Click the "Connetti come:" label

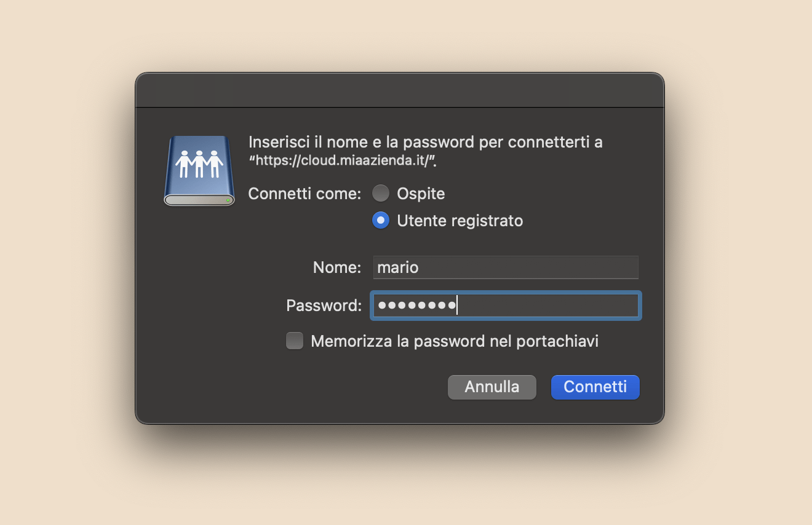(304, 194)
